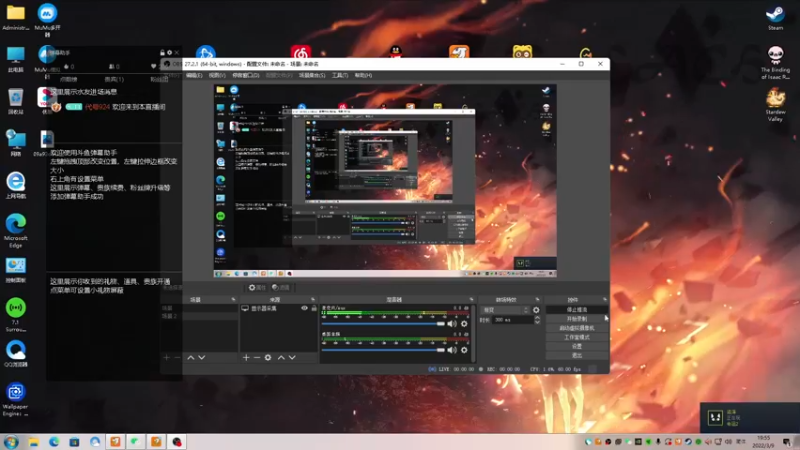
Task: Open File Explorer from taskbar
Action: click(34, 442)
